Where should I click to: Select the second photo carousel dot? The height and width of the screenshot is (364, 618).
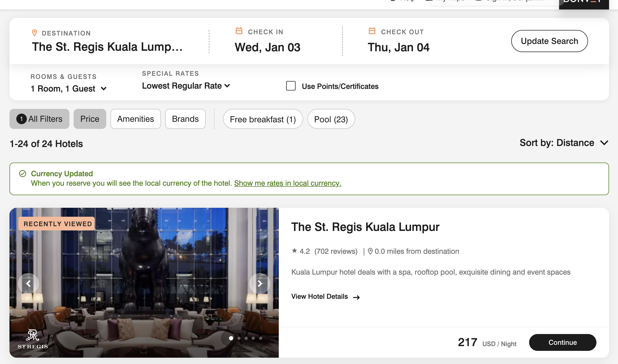[239, 338]
